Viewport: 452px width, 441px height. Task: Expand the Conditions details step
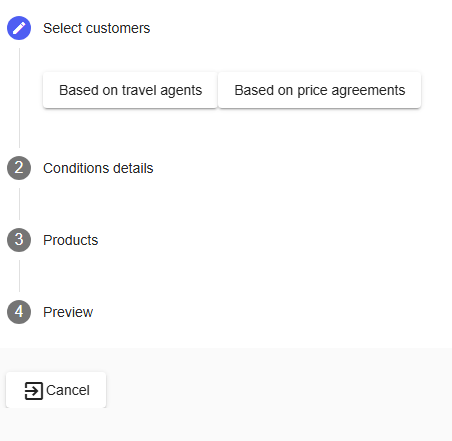pyautogui.click(x=98, y=168)
